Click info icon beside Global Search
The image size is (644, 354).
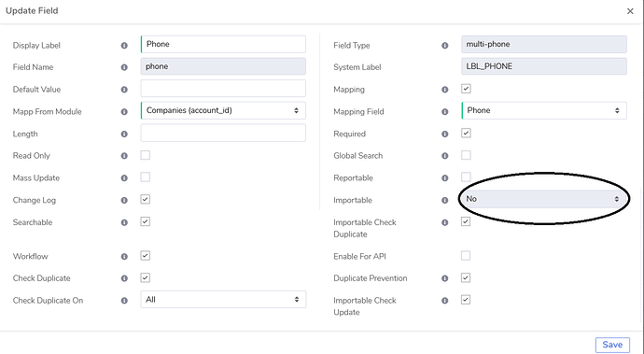pos(445,156)
